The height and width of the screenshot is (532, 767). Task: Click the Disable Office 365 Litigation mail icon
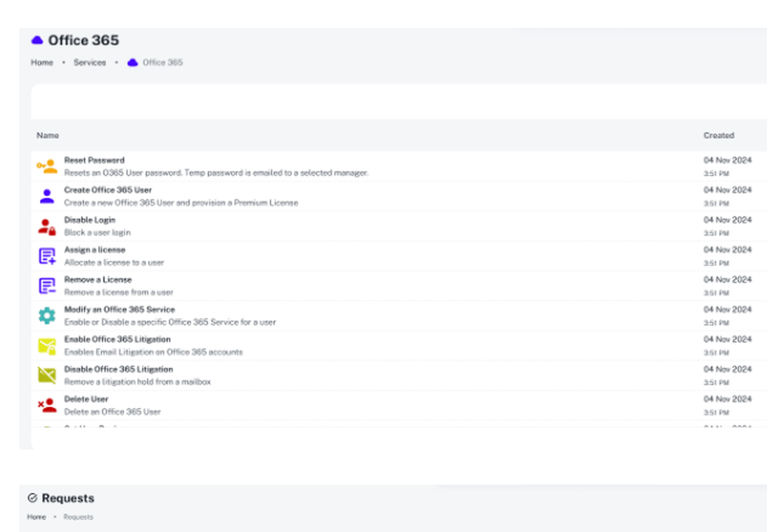pyautogui.click(x=47, y=376)
